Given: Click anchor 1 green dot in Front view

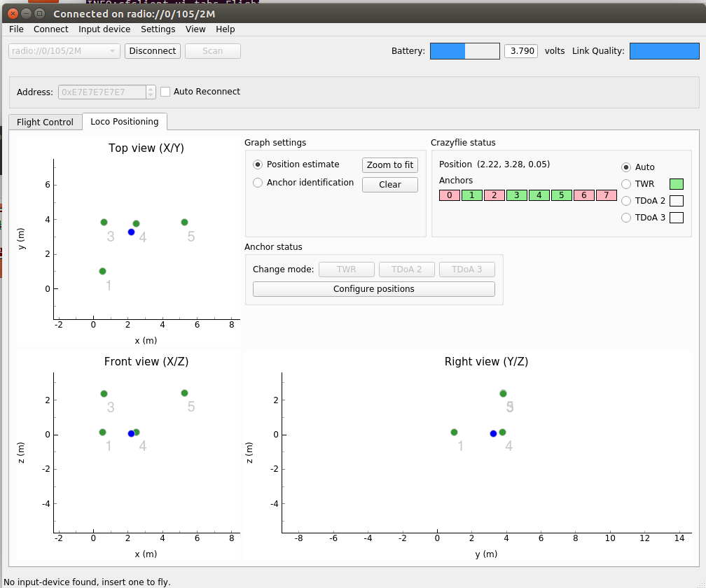Looking at the screenshot, I should tap(102, 433).
